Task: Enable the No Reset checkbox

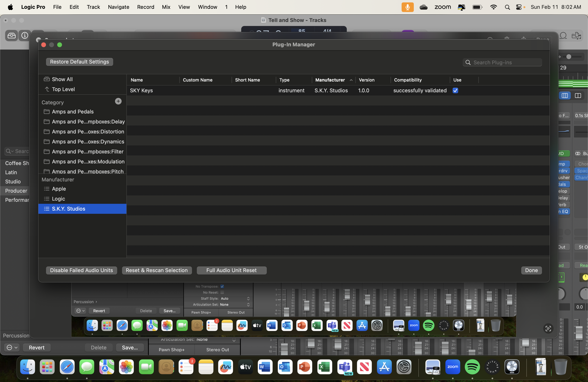Action: click(222, 292)
